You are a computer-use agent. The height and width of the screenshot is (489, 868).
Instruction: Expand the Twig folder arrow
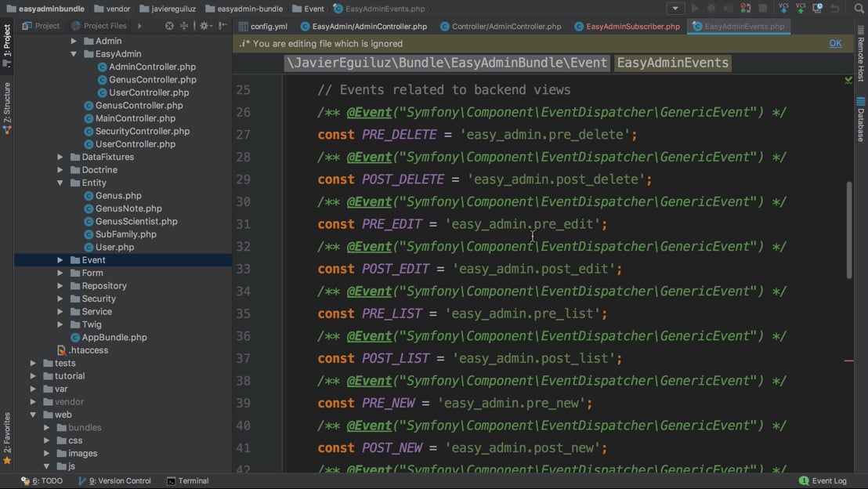click(60, 324)
